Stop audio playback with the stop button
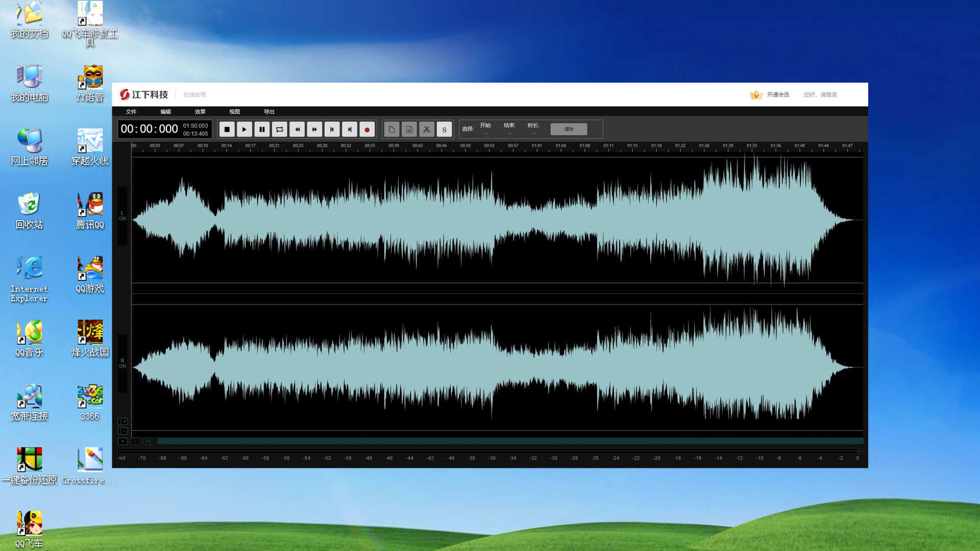 tap(227, 130)
